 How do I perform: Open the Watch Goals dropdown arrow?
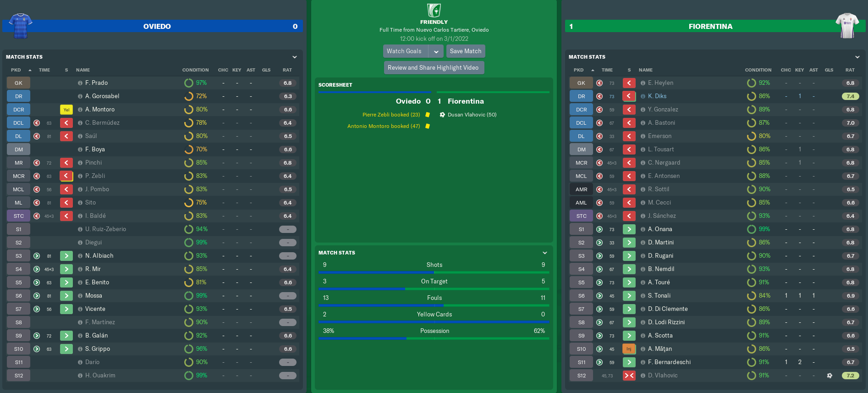[x=436, y=51]
